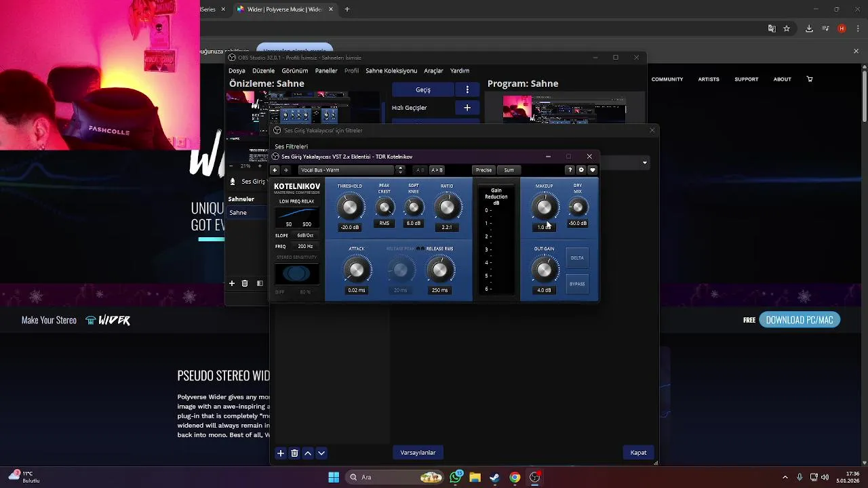Open WhatsApp from the taskbar
This screenshot has height=488, width=868.
click(x=456, y=477)
